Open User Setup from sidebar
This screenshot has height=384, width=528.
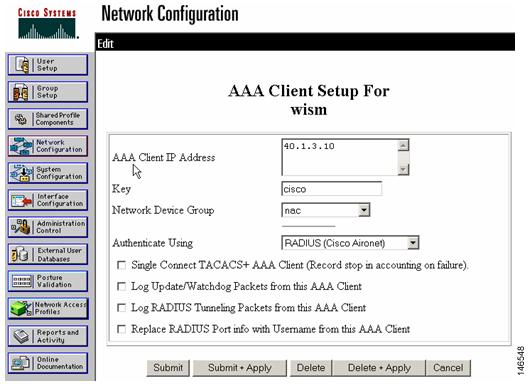click(48, 65)
